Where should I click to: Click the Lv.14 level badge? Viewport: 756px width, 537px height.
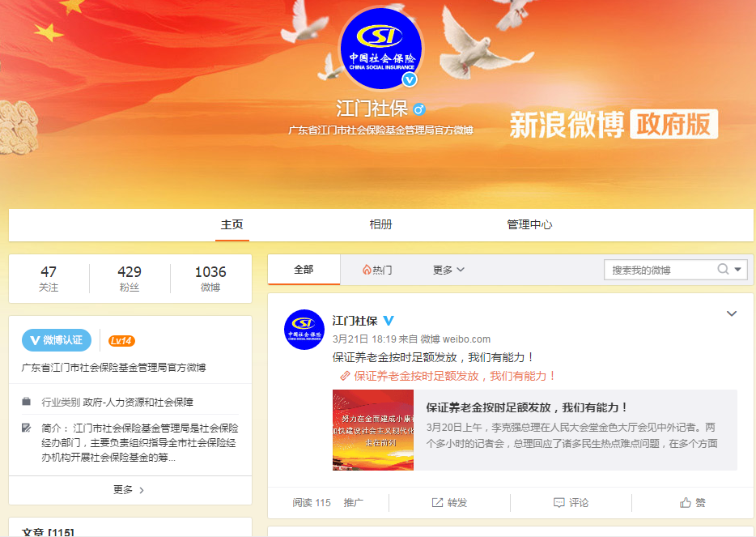click(x=121, y=341)
